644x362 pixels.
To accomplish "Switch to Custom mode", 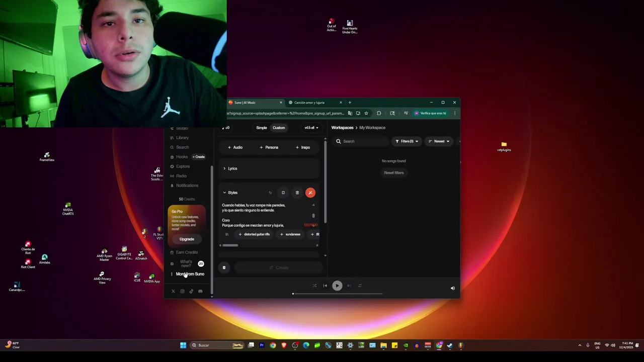I will (279, 128).
